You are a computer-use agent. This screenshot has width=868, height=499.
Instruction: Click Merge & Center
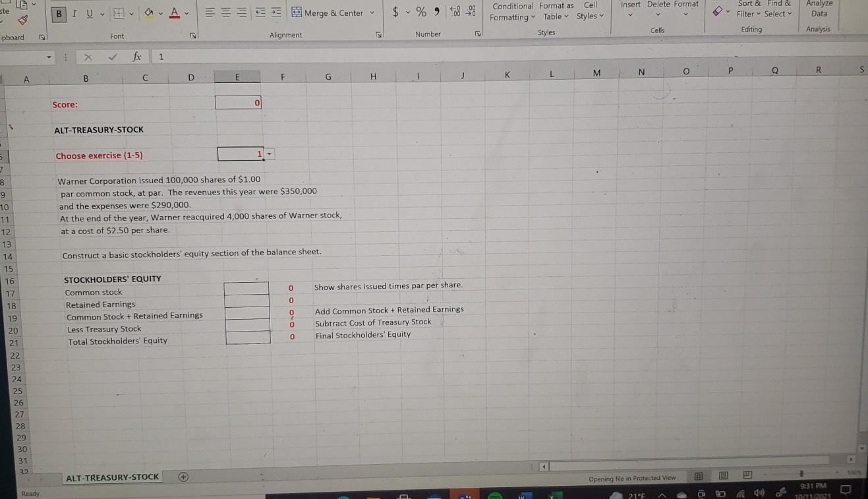pos(328,13)
